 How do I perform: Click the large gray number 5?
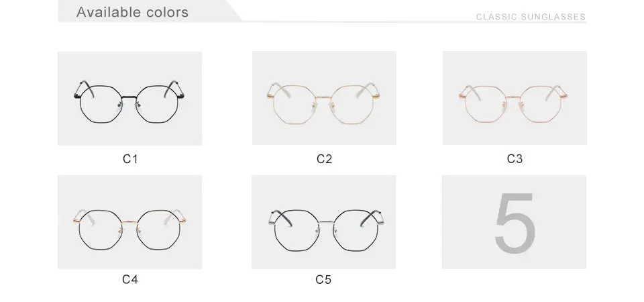pyautogui.click(x=515, y=223)
